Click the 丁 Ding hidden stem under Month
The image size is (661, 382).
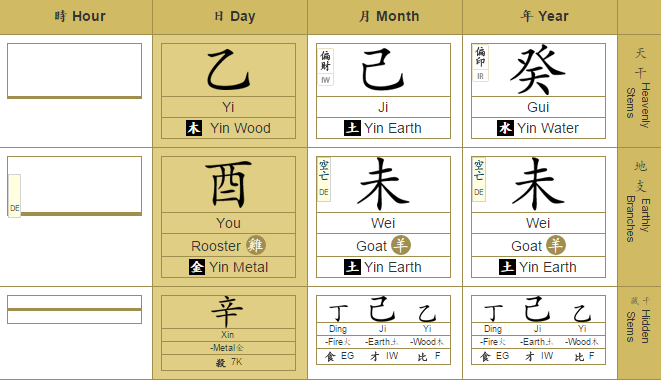coord(339,314)
